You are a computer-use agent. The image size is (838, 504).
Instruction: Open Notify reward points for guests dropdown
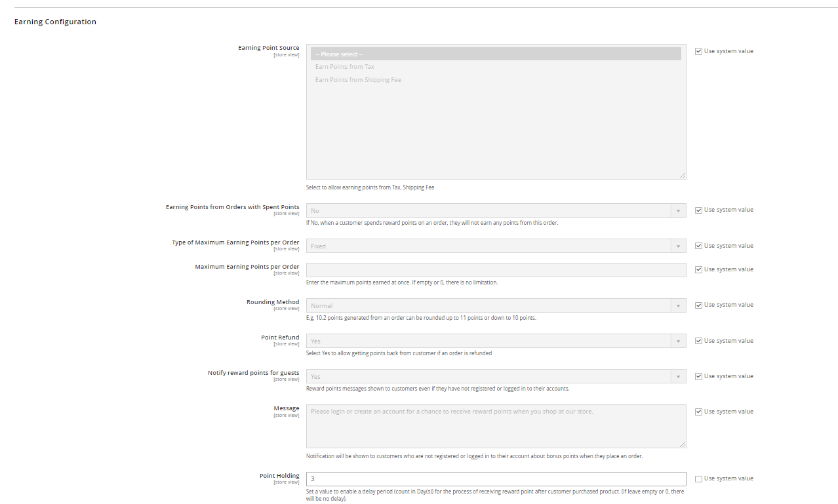pos(496,377)
